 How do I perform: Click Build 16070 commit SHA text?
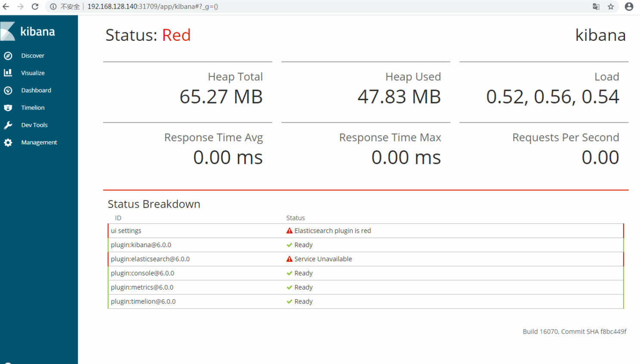click(575, 332)
